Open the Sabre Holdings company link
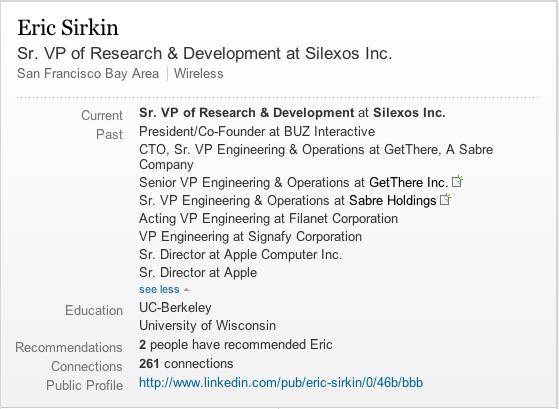The height and width of the screenshot is (409, 559). pyautogui.click(x=393, y=200)
